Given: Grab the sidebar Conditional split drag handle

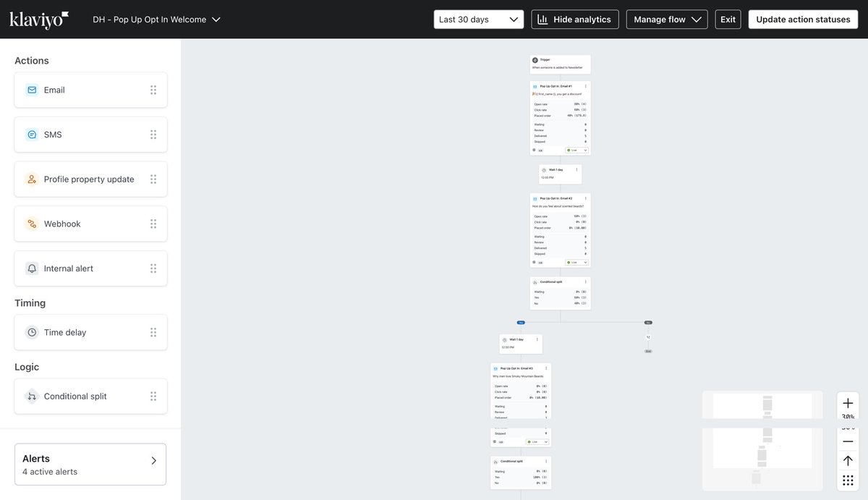Looking at the screenshot, I should (153, 397).
